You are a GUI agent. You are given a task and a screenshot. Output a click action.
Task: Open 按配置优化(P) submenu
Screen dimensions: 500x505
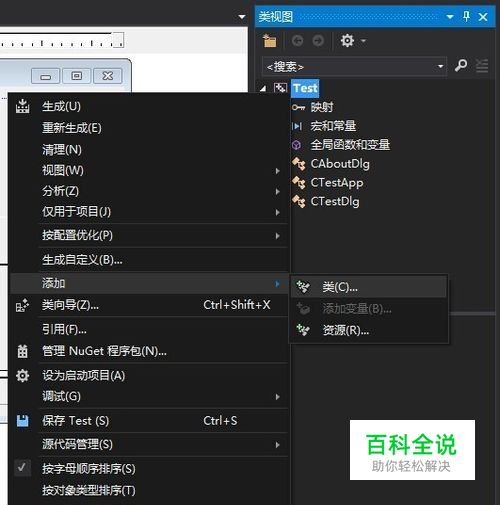pos(149,235)
